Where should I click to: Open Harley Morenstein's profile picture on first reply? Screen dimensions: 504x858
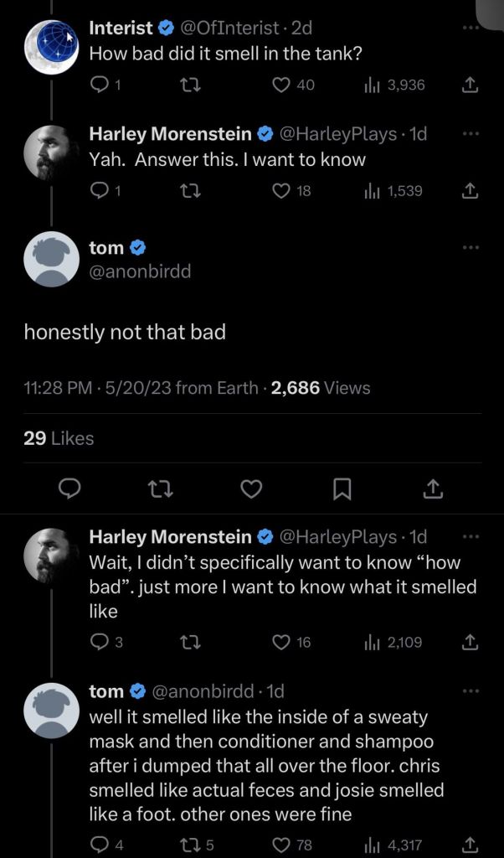pos(52,152)
